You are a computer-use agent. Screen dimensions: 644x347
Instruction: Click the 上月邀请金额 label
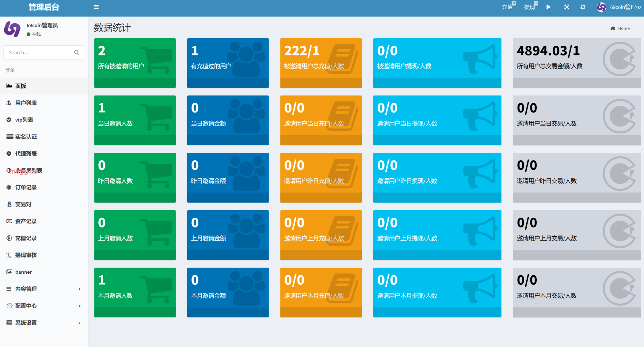(x=208, y=238)
